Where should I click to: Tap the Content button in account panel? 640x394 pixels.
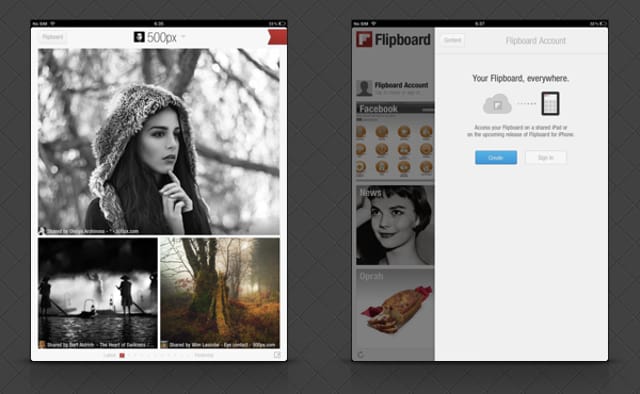(452, 40)
